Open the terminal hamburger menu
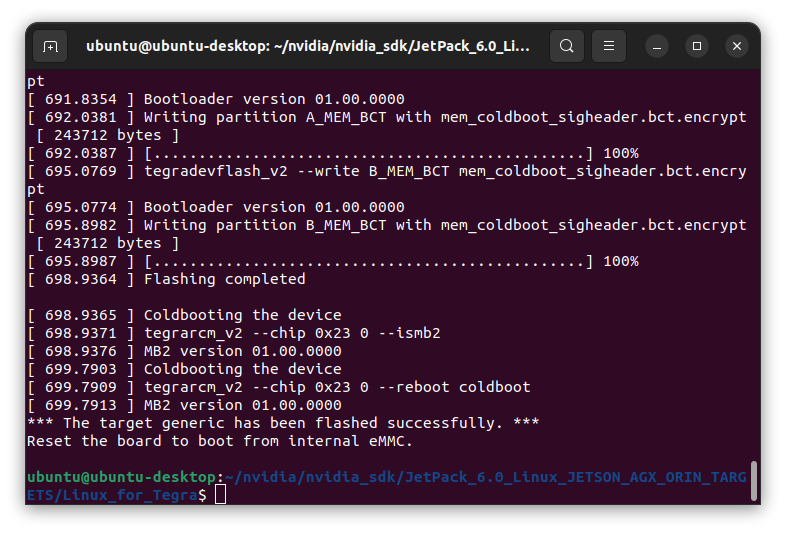This screenshot has width=786, height=533. [x=609, y=46]
